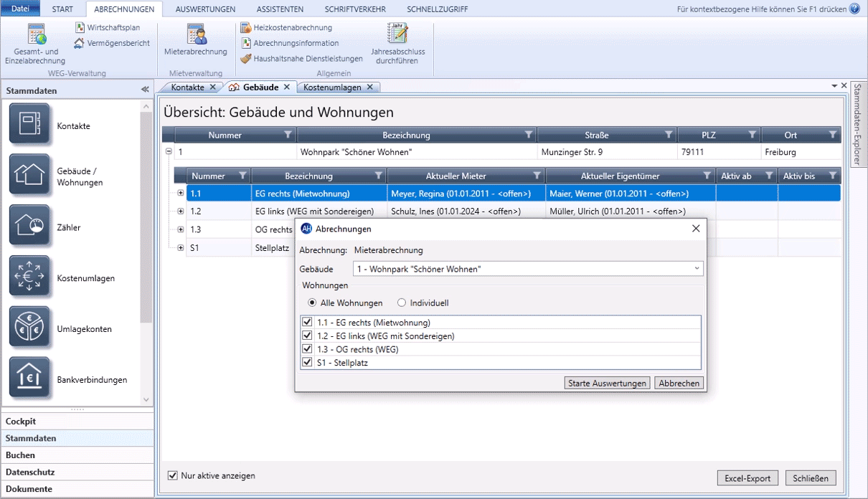Filter the Aktueller Eigentümer column
The width and height of the screenshot is (868, 499).
click(707, 176)
